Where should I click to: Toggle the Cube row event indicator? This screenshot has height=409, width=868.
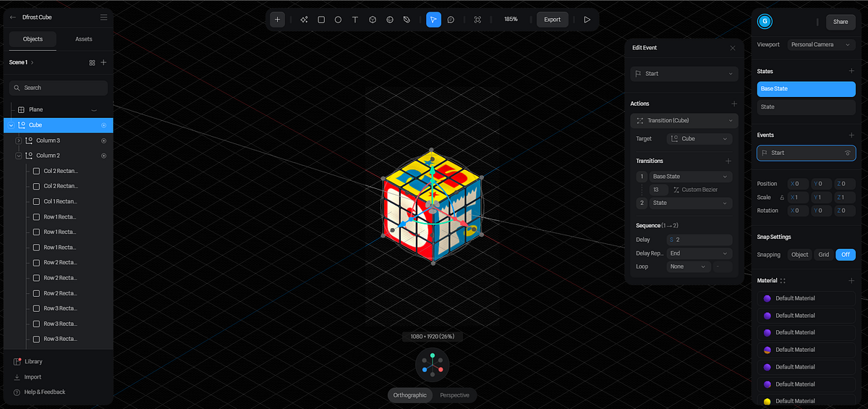coord(104,125)
